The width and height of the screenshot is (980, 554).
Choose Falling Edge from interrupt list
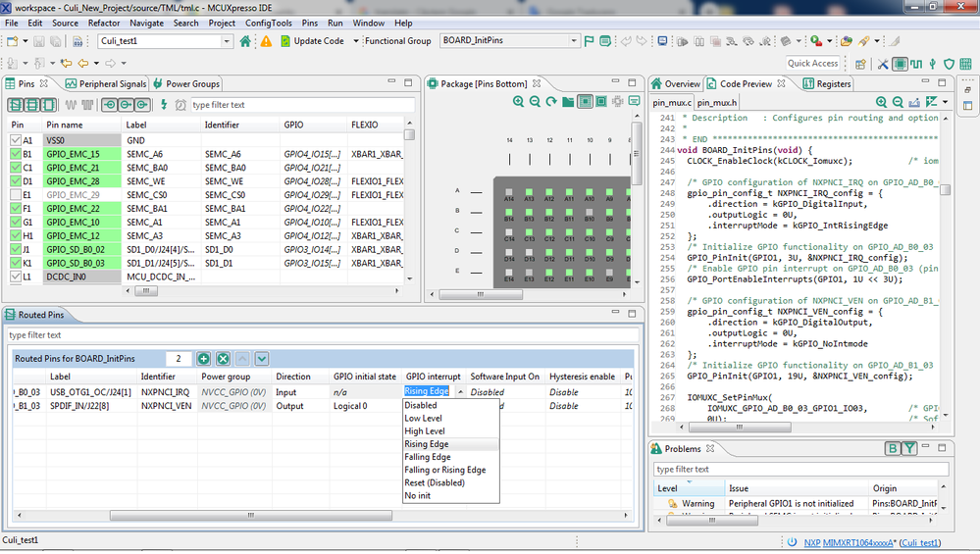tap(427, 457)
